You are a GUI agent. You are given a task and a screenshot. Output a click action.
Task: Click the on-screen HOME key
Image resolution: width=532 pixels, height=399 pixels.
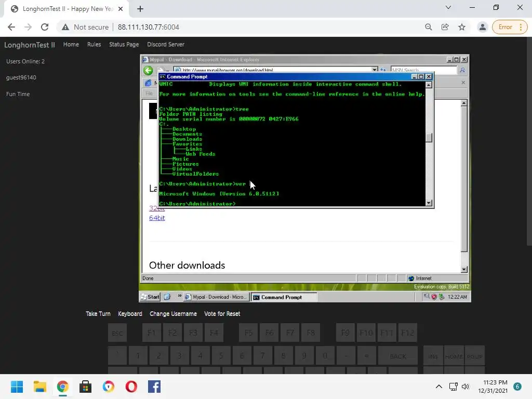pyautogui.click(x=454, y=356)
